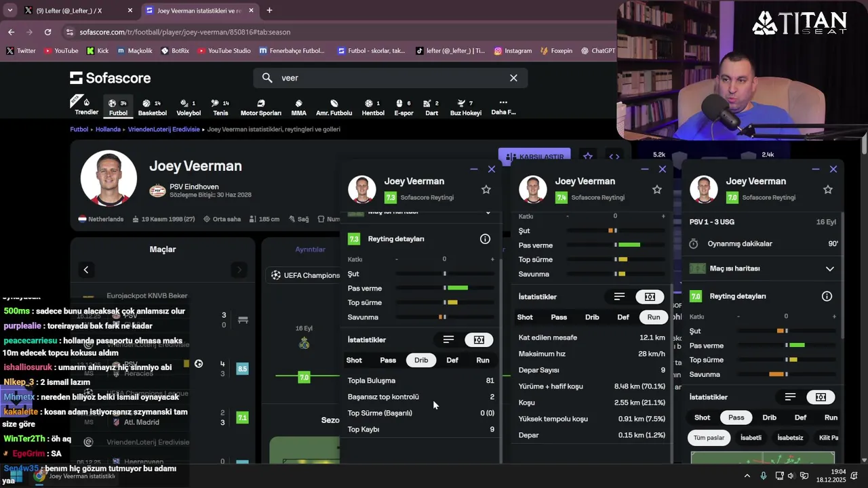Reload the Sofascore page

coord(47,32)
